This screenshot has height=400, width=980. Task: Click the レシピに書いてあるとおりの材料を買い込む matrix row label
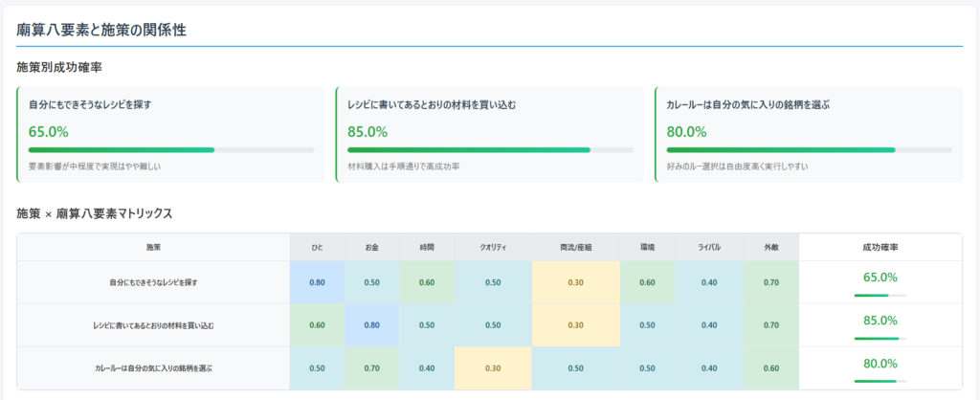click(x=153, y=325)
